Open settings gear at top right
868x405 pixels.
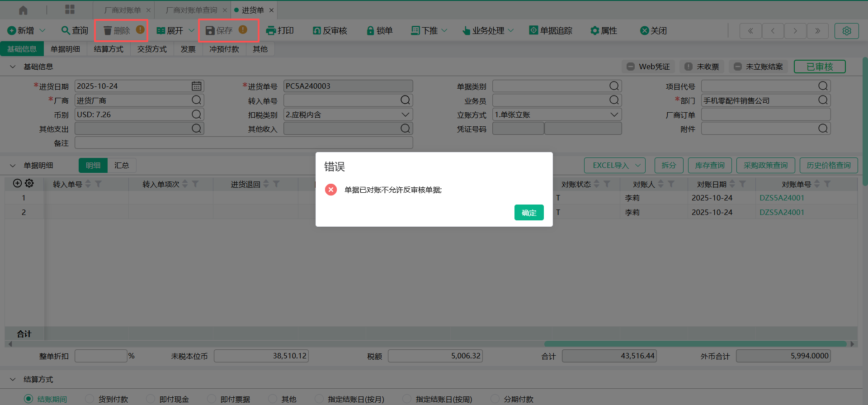[846, 31]
